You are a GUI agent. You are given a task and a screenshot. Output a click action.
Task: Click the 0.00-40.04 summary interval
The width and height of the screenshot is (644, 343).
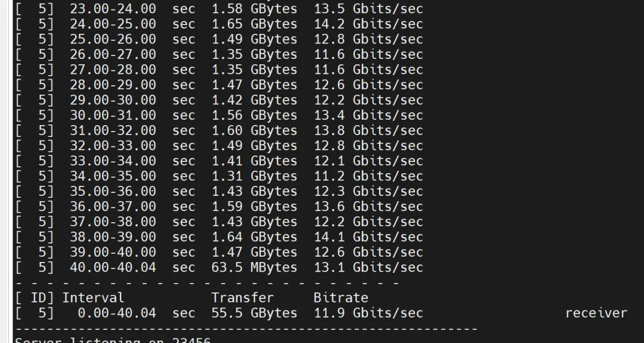tap(116, 313)
